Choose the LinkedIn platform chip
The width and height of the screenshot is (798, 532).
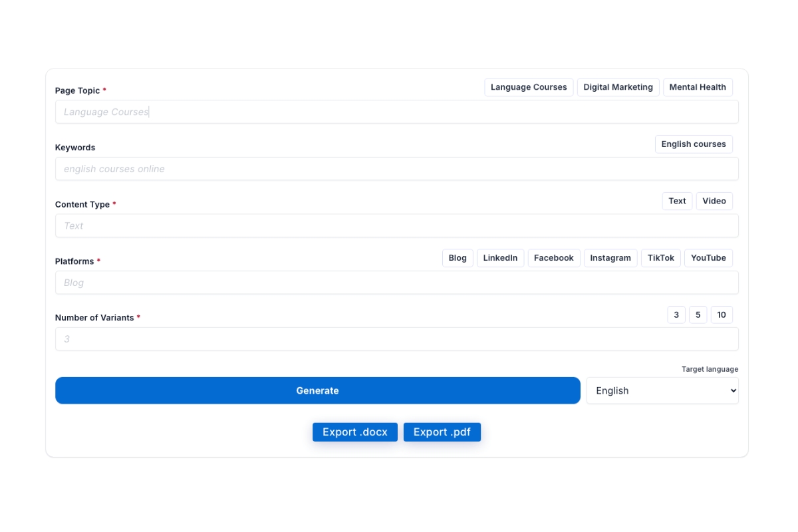(500, 258)
